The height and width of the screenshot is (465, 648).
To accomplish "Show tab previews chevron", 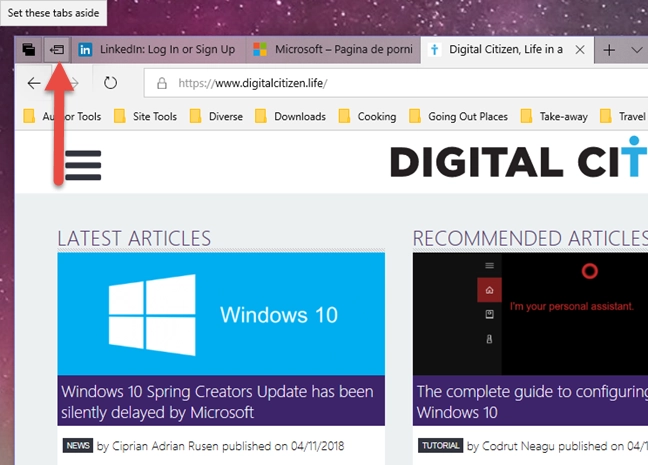I will (x=637, y=50).
